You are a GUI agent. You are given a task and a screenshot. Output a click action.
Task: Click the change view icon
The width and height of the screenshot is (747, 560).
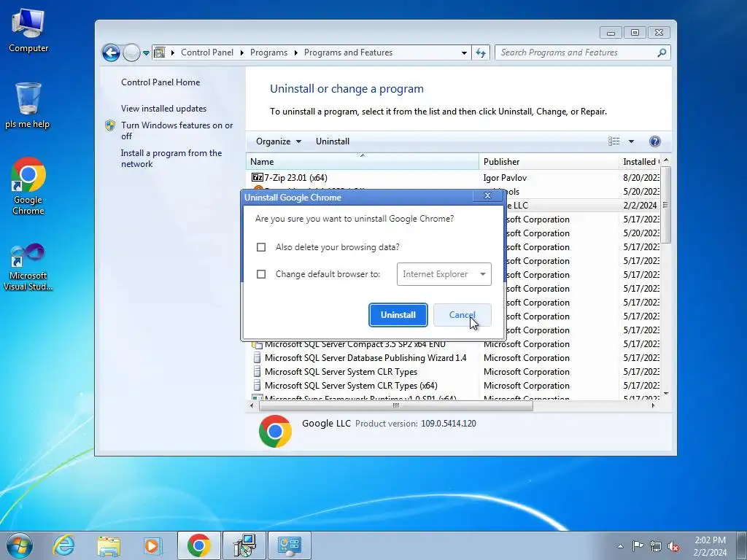[614, 141]
